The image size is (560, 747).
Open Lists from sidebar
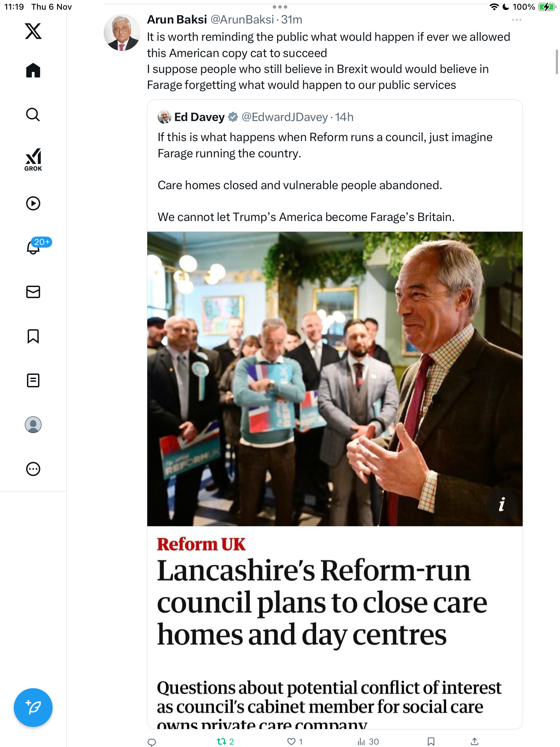33,380
